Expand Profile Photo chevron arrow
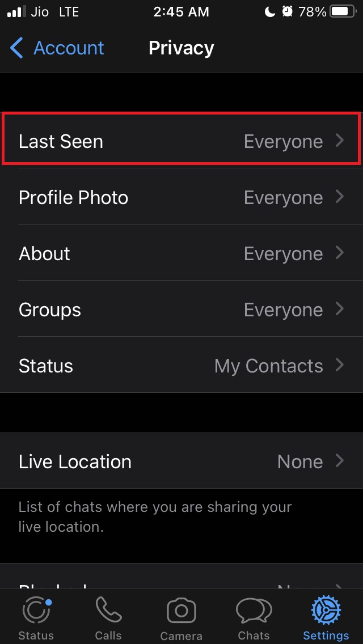 (x=340, y=197)
